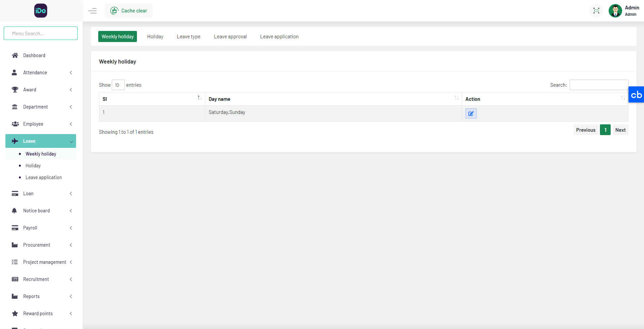Click the iDo logo
Screen dimensions: 644x329
[41, 11]
